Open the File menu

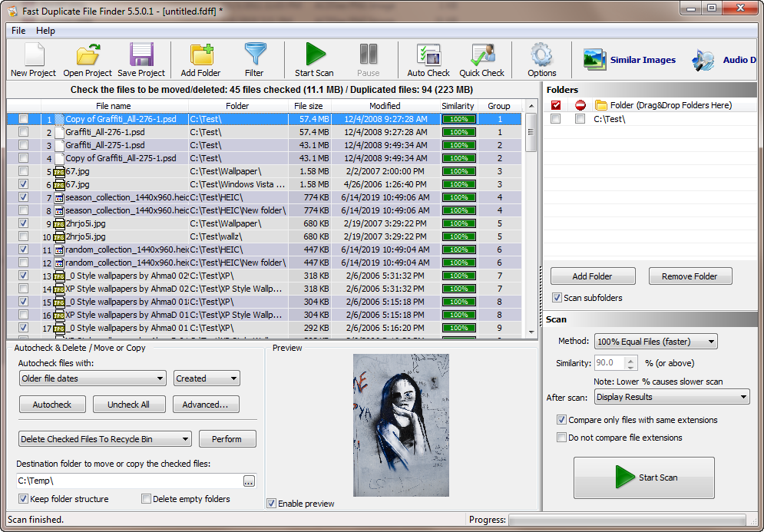click(x=18, y=31)
